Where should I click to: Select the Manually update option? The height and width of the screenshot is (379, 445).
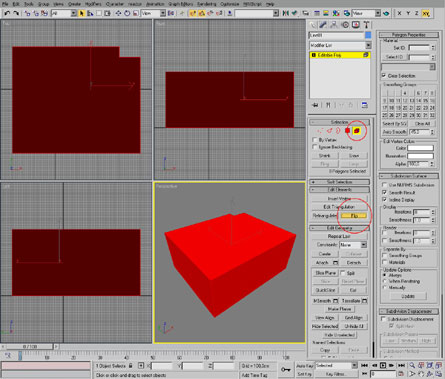[x=385, y=287]
